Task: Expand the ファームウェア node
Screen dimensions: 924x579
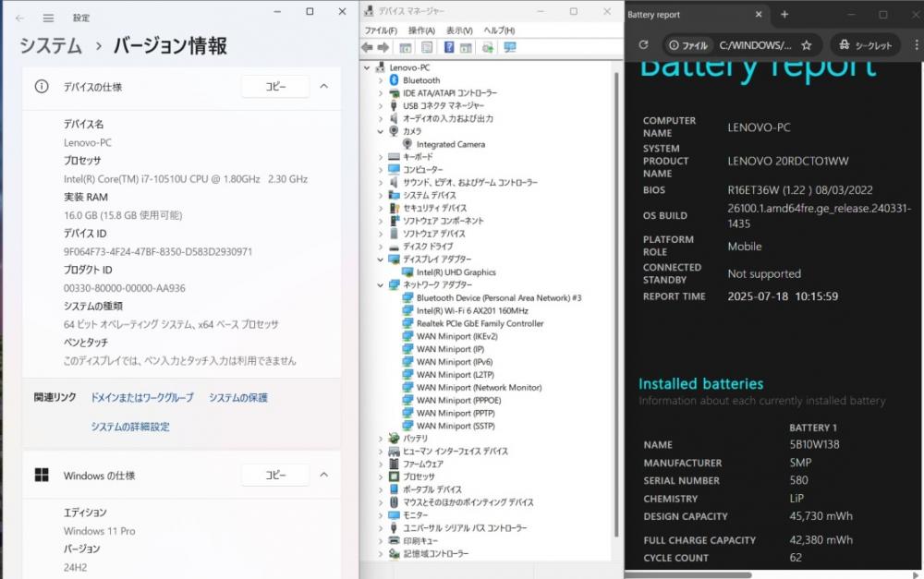Action: [x=380, y=464]
